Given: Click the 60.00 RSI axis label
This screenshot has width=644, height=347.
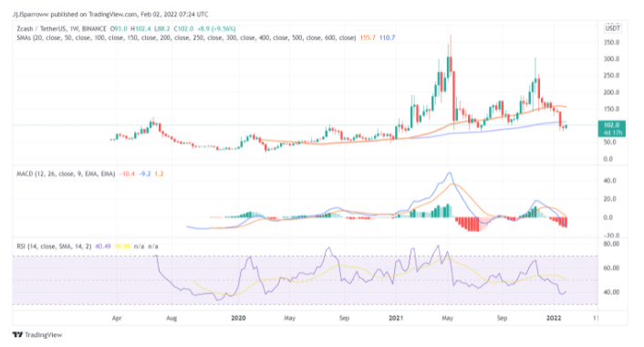Looking at the screenshot, I should 611,268.
